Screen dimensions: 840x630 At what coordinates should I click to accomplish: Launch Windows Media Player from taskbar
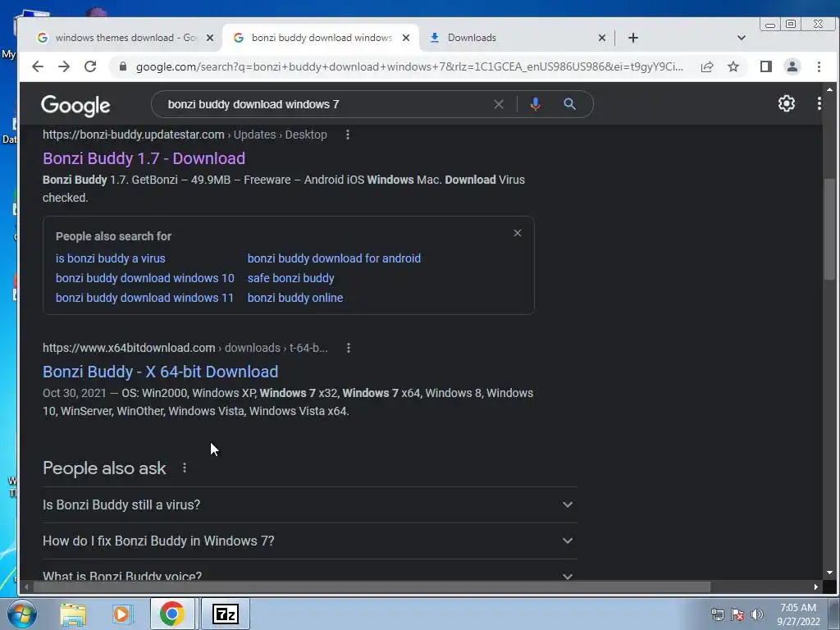(122, 614)
